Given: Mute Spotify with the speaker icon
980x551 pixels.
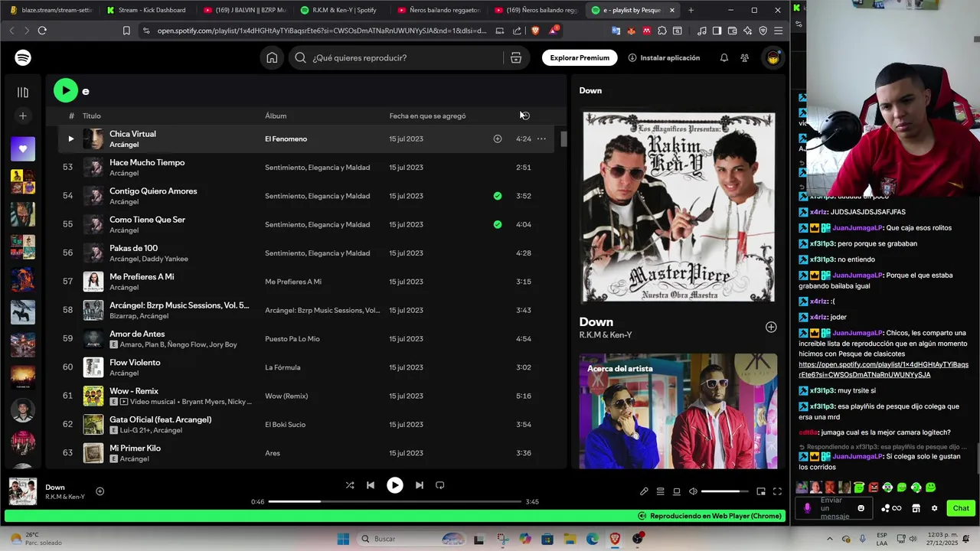Looking at the screenshot, I should [693, 491].
